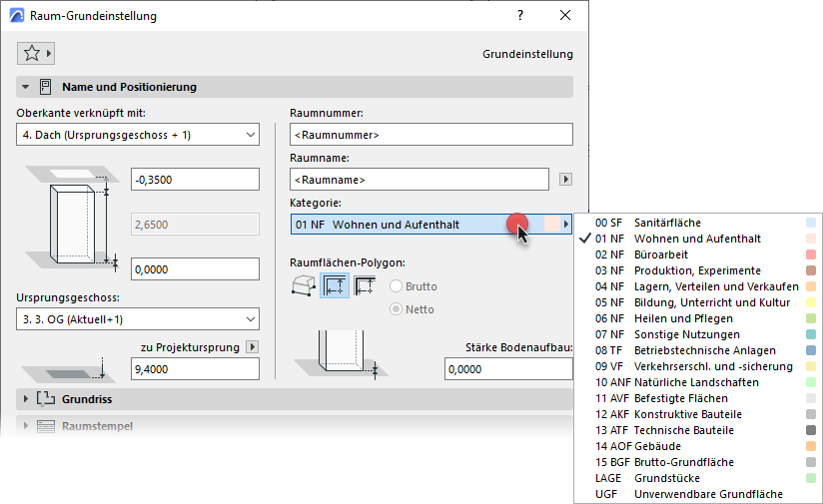823x504 pixels.
Task: Select the Netto radio button
Action: 396,309
